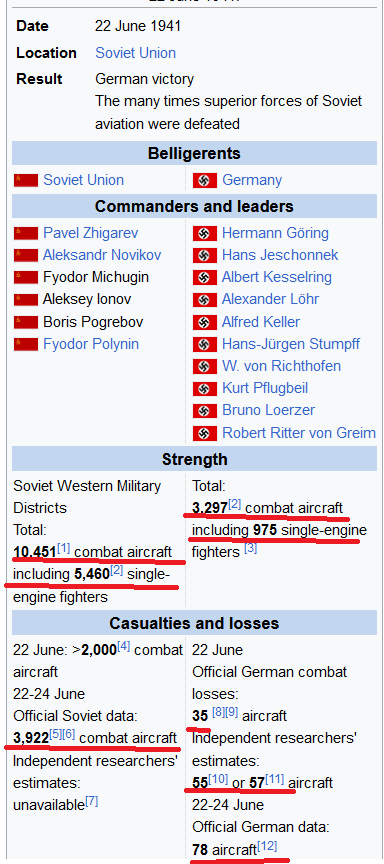
Task: Click citation [1] after 10,451
Action: click(x=63, y=548)
